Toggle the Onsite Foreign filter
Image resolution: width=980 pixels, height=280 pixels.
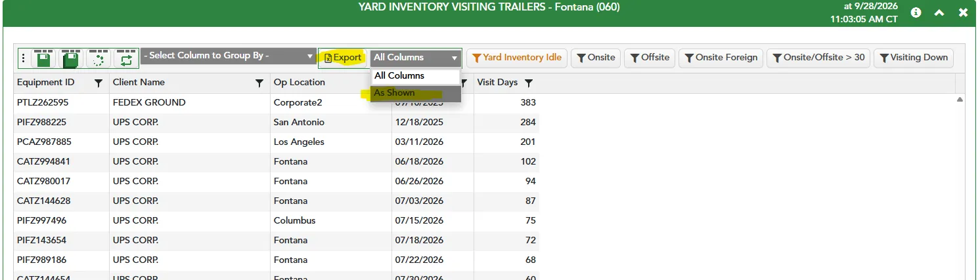point(721,58)
